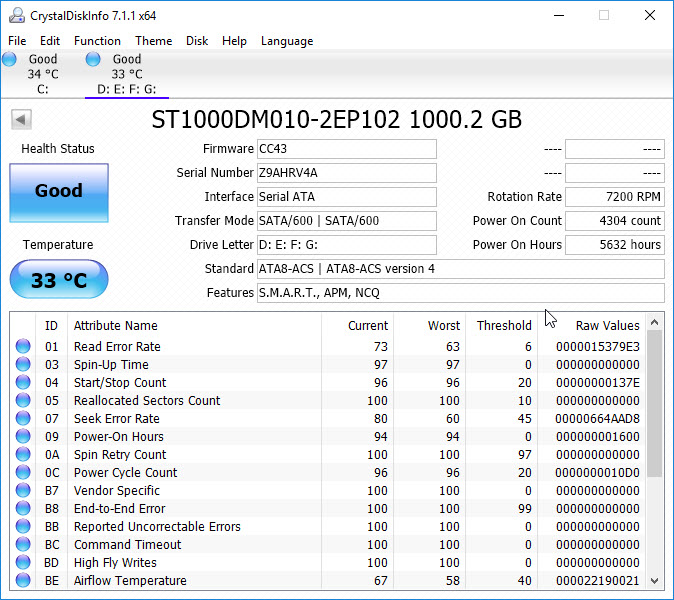This screenshot has height=600, width=674.
Task: Click status orb for Power-On Hours row
Action: [23, 436]
